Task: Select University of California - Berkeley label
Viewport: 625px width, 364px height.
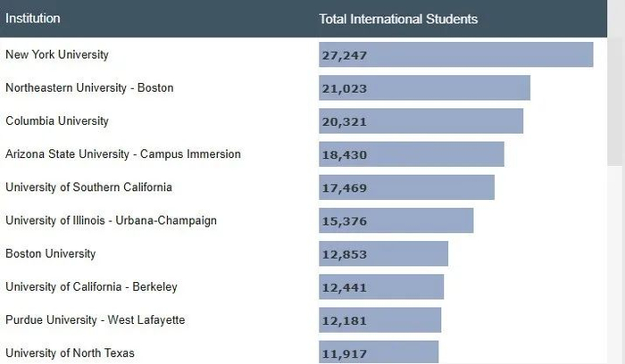Action: point(91,286)
